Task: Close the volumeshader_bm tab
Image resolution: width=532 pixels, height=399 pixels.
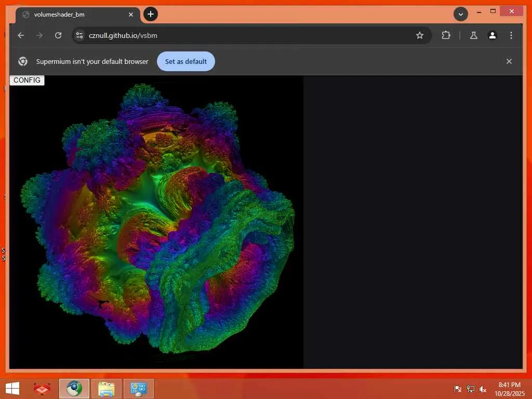Action: coord(130,15)
